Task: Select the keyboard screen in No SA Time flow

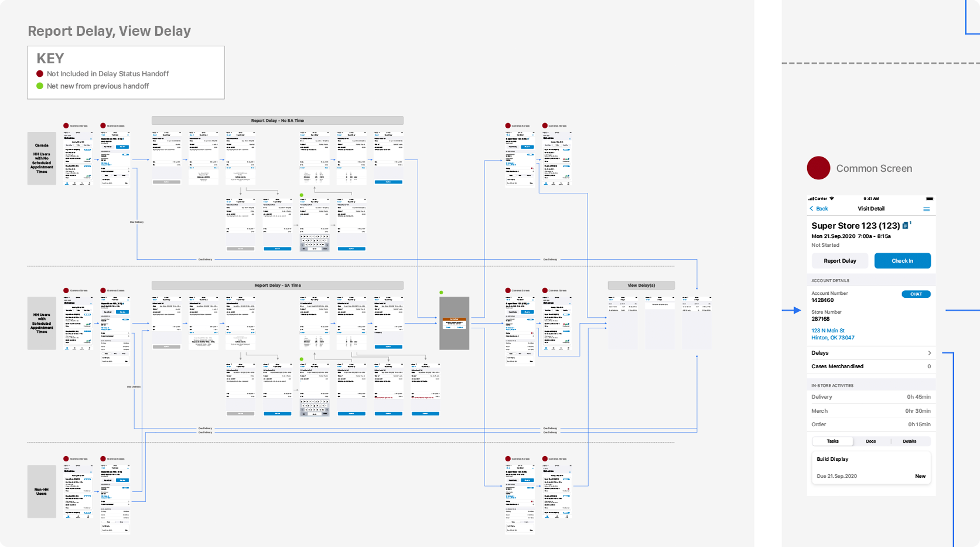Action: [315, 225]
